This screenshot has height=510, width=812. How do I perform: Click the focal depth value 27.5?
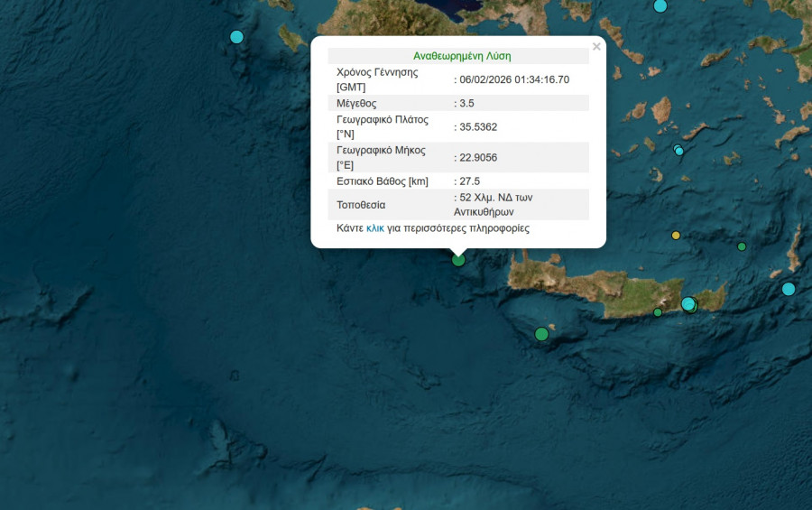coord(469,181)
